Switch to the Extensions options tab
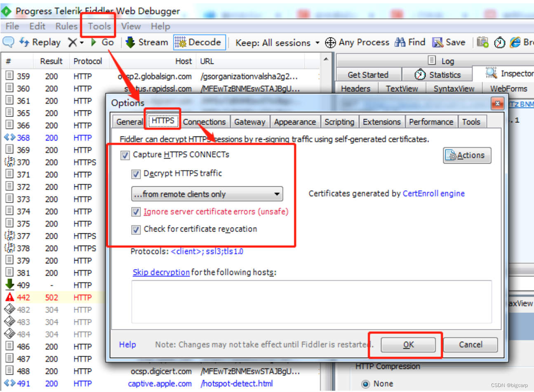Screen dimensions: 534x392 click(382, 122)
